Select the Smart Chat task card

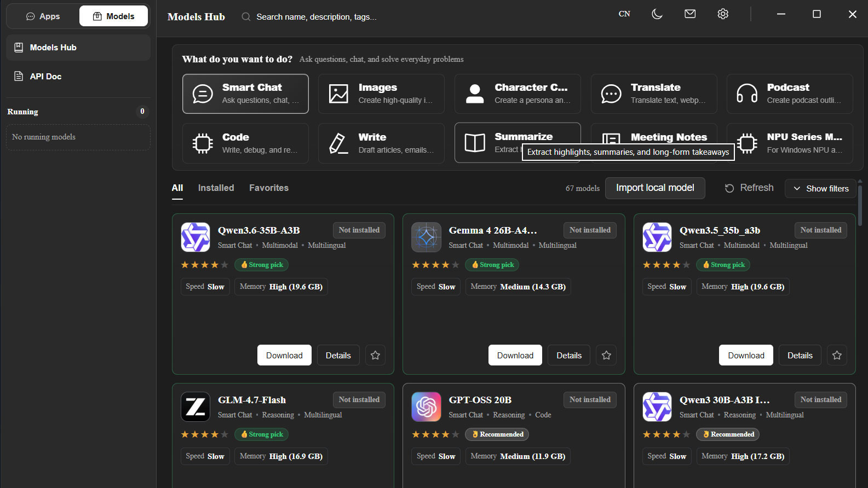pyautogui.click(x=245, y=94)
